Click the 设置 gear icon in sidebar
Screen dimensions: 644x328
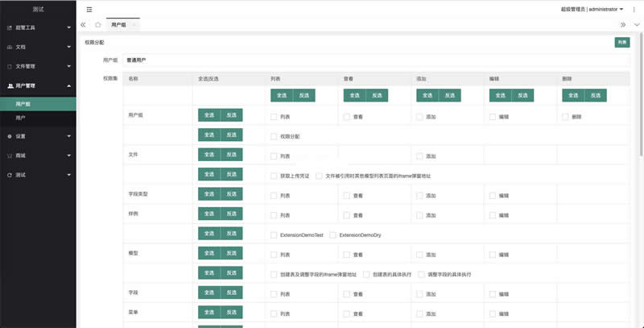pos(9,136)
